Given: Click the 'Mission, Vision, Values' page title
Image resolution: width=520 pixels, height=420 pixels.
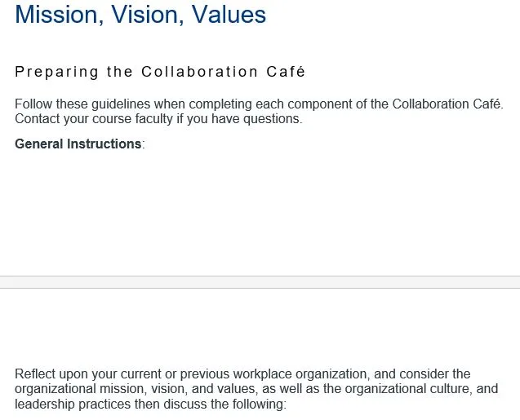Looking at the screenshot, I should pos(140,15).
